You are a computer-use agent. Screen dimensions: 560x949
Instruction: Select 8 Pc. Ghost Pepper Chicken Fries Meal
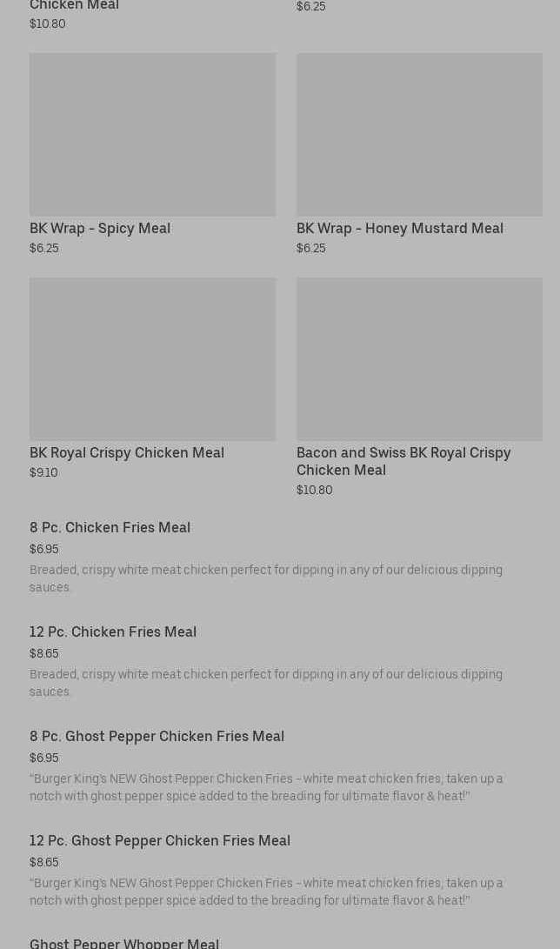point(157,736)
